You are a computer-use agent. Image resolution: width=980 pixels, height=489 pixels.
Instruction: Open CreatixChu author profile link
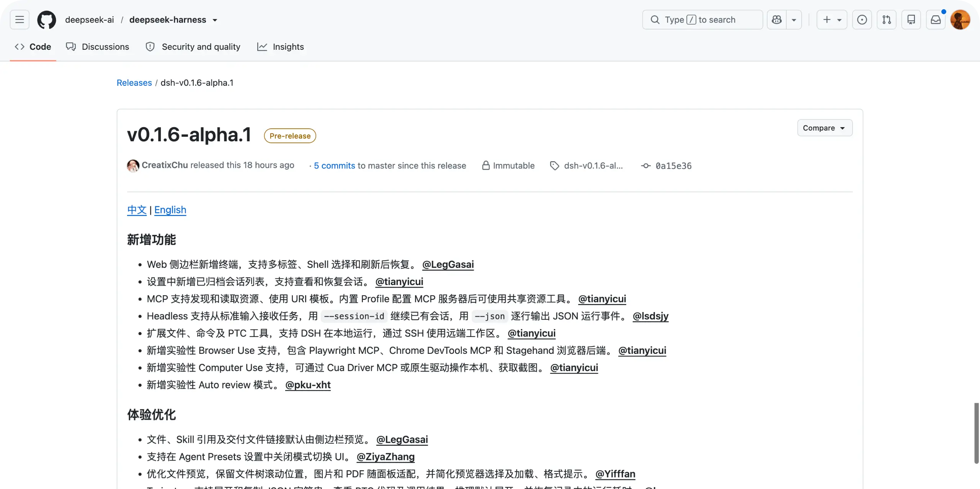[165, 165]
